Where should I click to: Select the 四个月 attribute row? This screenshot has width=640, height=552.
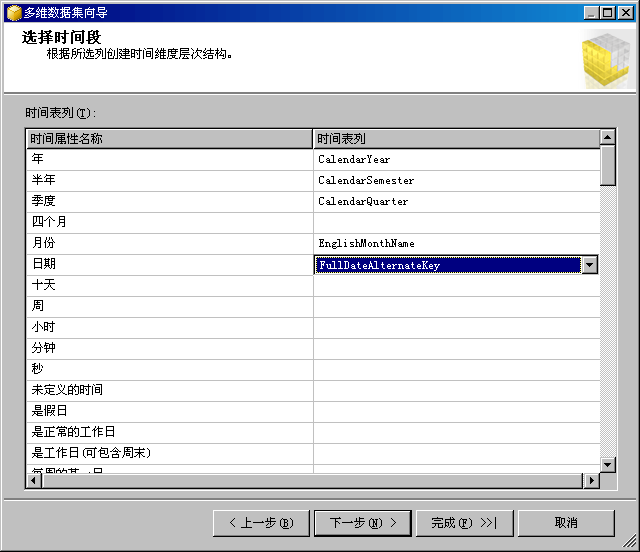[169, 223]
